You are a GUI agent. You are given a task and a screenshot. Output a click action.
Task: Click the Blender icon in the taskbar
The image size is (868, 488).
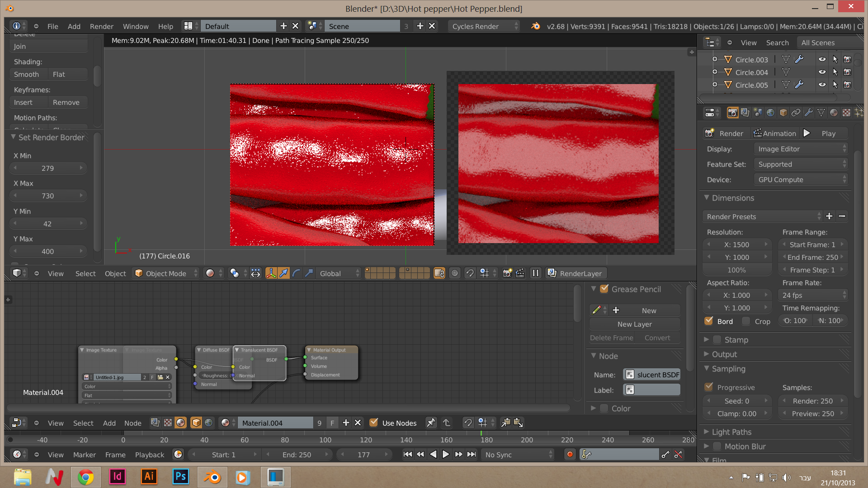212,477
